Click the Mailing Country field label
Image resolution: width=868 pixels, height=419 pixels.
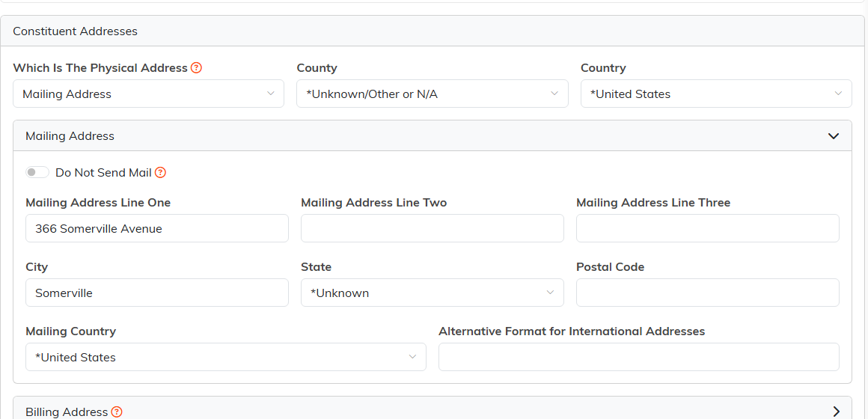coord(71,331)
